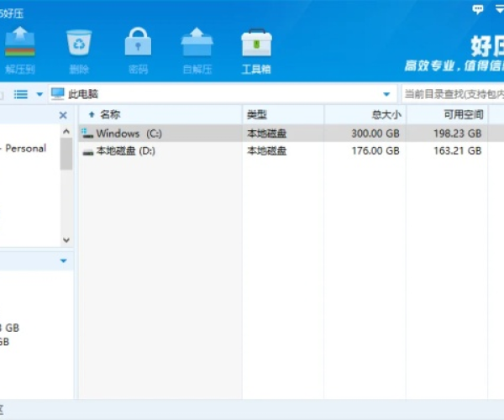The image size is (504, 420).
Task: Select the Windows (C:) drive row
Action: [291, 134]
